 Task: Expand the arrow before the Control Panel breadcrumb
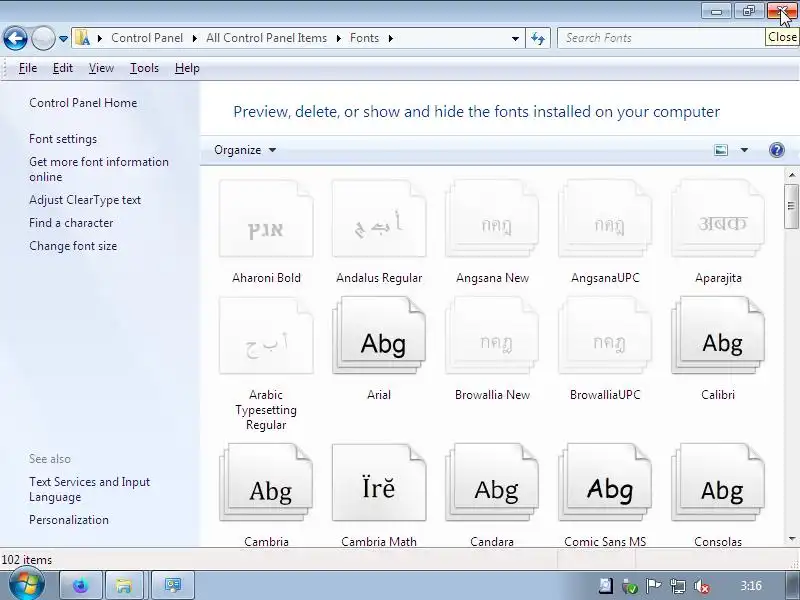pyautogui.click(x=100, y=38)
